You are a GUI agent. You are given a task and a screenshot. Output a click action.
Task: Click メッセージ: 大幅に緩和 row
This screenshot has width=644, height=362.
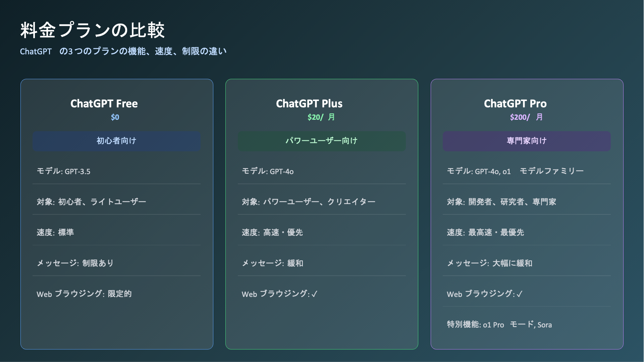coord(527,263)
